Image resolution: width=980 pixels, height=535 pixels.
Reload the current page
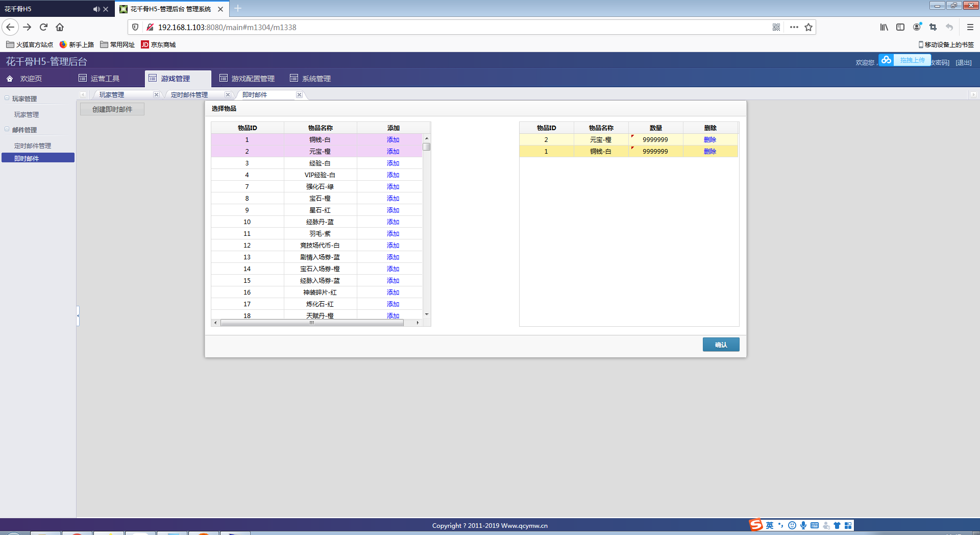[x=43, y=27]
